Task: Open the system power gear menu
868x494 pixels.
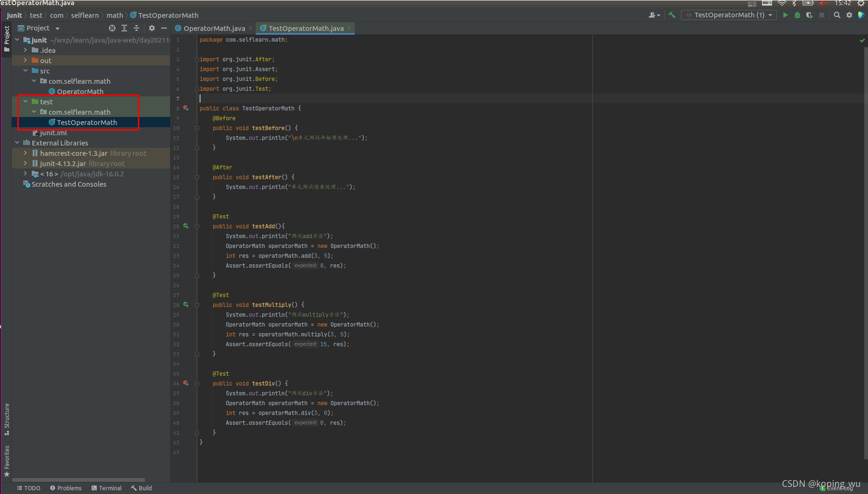Action: (861, 3)
